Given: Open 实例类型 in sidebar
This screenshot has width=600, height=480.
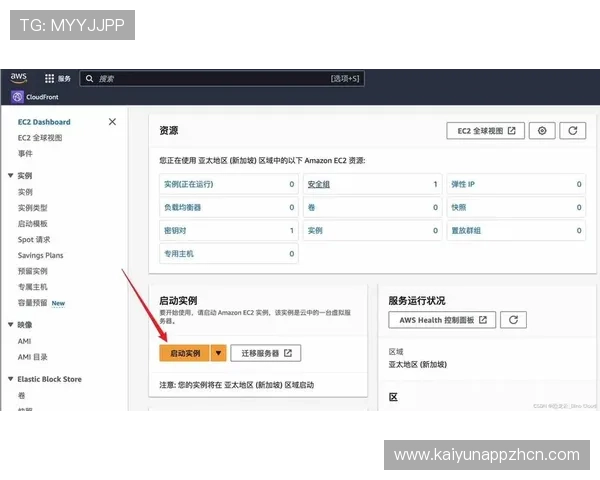Looking at the screenshot, I should pos(33,208).
